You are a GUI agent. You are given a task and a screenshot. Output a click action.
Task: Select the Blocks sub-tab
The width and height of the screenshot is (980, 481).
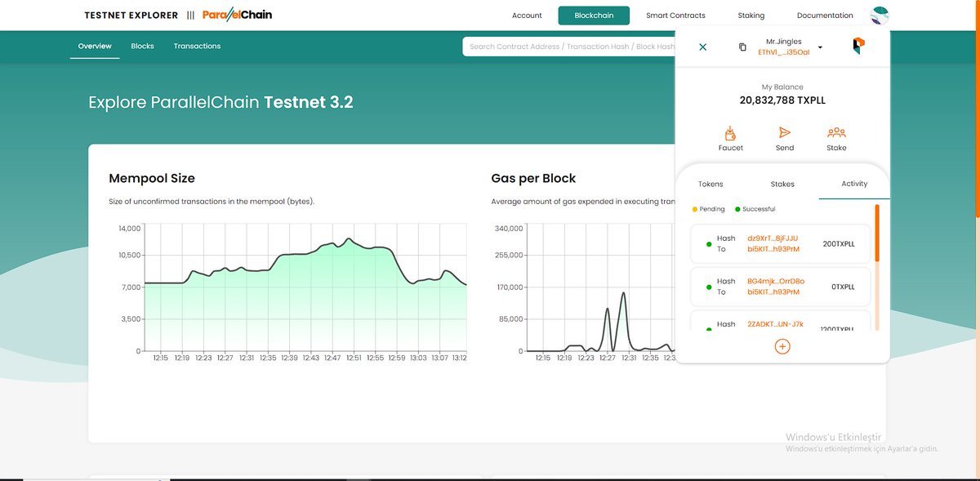pyautogui.click(x=142, y=46)
